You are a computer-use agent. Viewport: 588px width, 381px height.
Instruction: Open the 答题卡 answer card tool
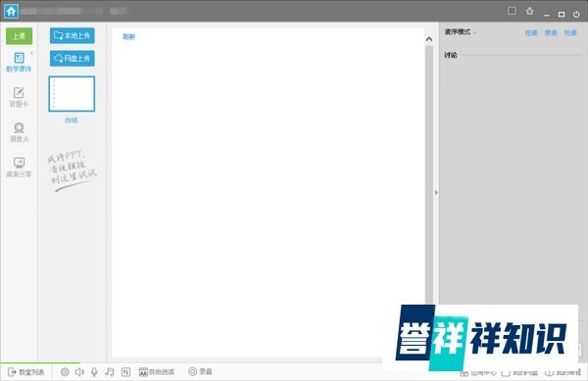click(19, 97)
